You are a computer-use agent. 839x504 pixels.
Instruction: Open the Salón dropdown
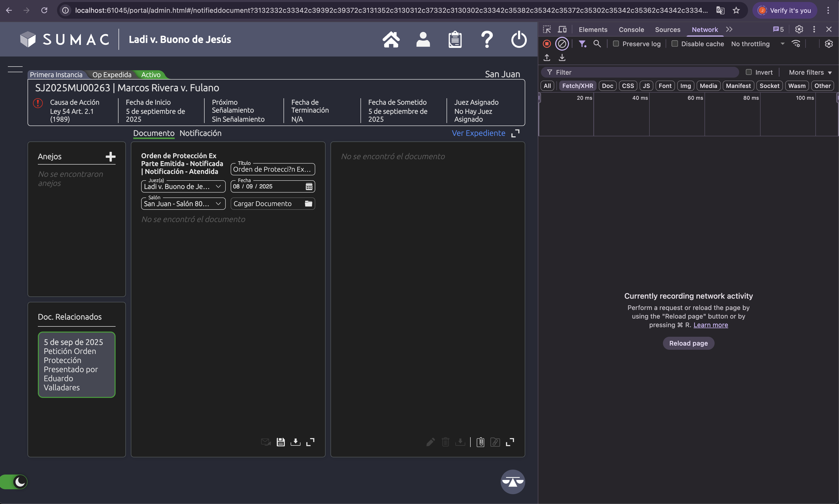coord(184,204)
